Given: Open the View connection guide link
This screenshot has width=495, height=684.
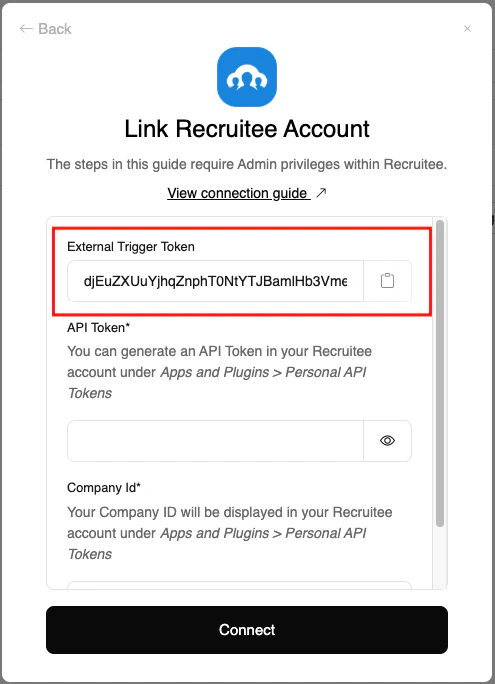Looking at the screenshot, I should pos(237,193).
